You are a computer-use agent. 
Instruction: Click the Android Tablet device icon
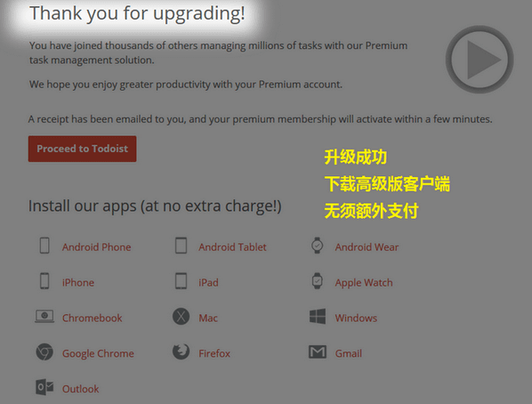pos(181,246)
